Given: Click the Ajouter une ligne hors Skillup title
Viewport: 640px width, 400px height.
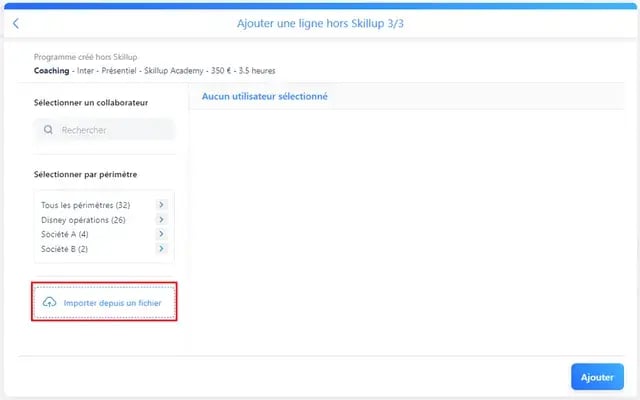Looking at the screenshot, I should click(320, 23).
